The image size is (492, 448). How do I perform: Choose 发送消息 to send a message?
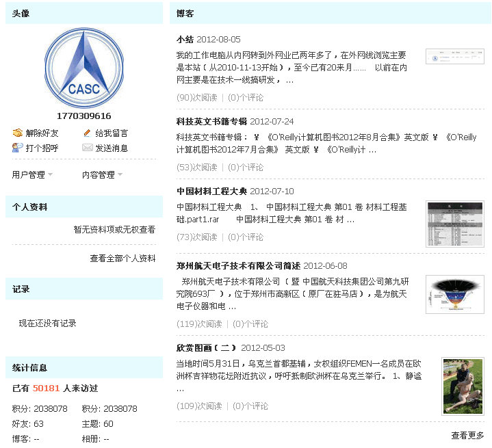112,148
